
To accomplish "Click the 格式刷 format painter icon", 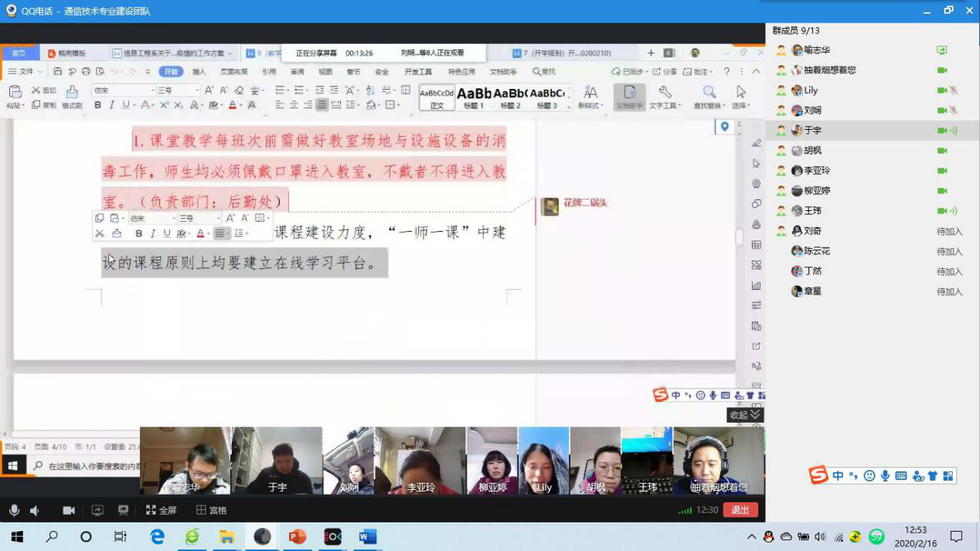I will point(72,97).
